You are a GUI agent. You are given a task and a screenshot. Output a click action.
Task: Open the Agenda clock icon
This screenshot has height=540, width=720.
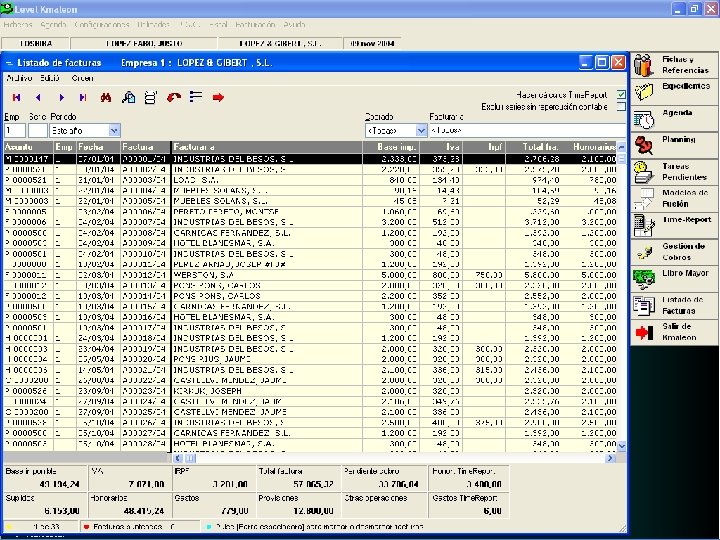point(644,119)
